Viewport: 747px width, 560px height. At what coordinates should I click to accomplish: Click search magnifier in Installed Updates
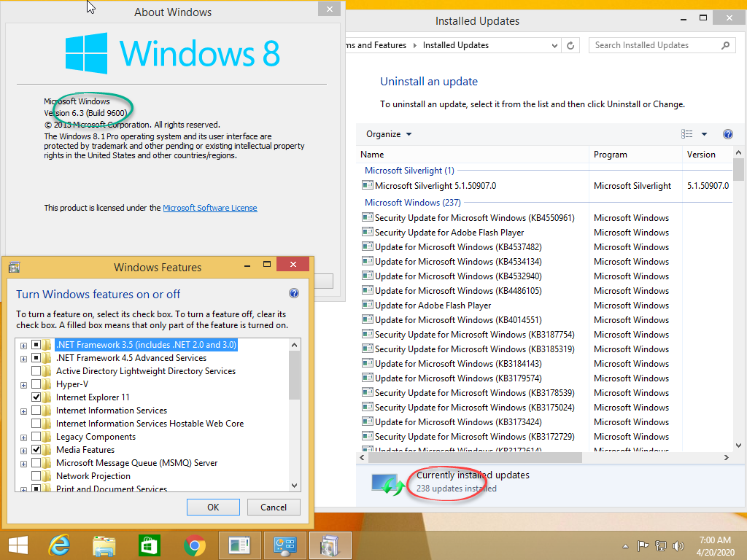click(x=726, y=45)
